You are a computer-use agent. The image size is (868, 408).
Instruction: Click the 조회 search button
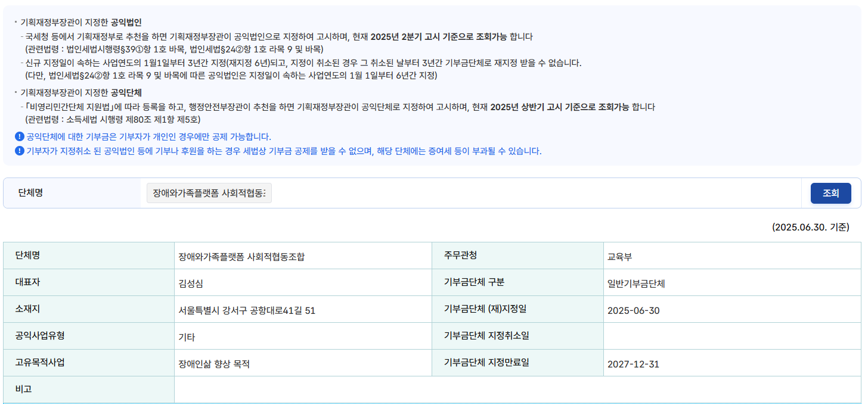[x=830, y=193]
